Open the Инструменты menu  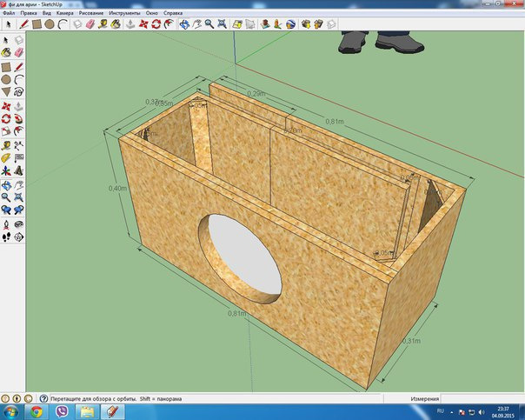pos(124,13)
